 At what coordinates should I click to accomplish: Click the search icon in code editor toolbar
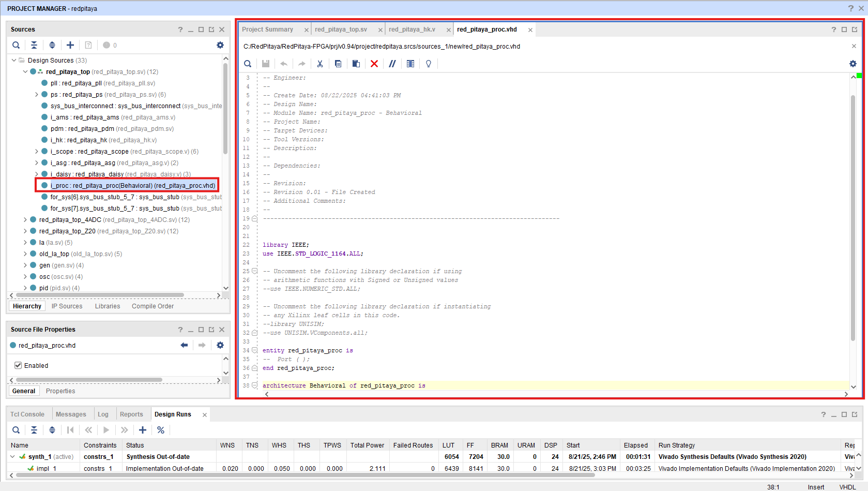tap(248, 64)
